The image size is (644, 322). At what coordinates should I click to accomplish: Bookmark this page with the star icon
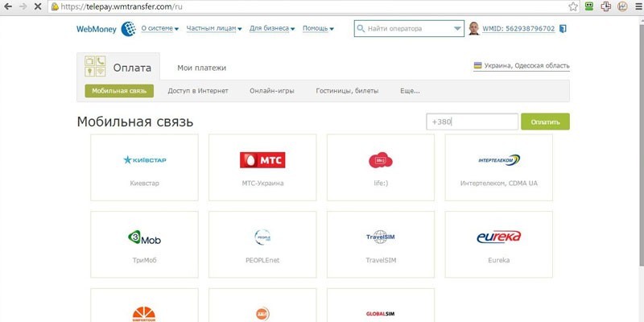point(573,6)
